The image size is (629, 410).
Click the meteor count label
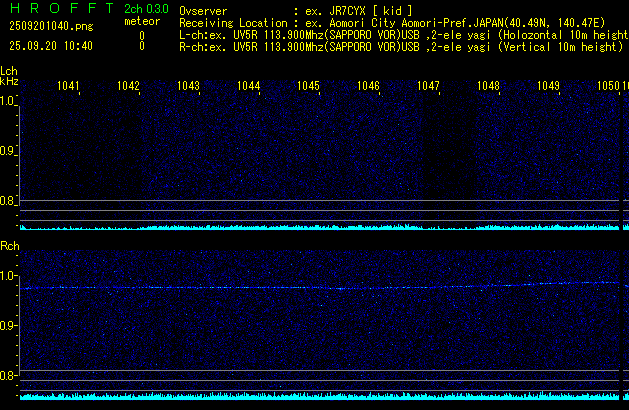tap(141, 21)
